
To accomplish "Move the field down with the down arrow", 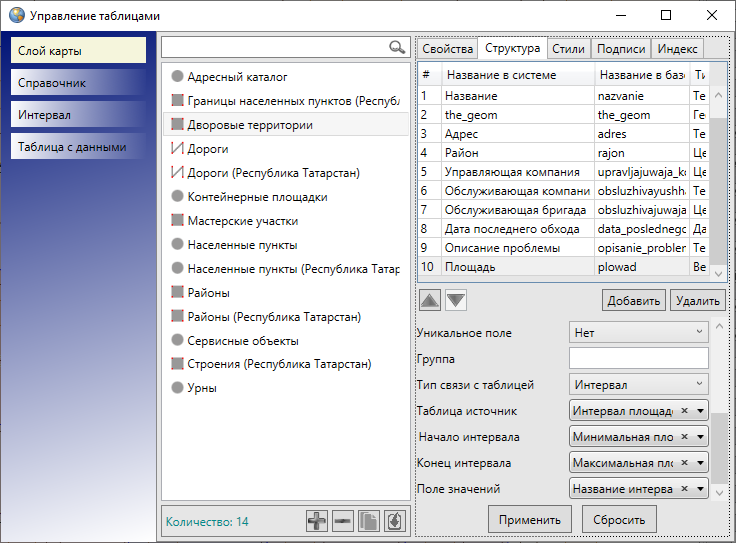I will [x=455, y=300].
